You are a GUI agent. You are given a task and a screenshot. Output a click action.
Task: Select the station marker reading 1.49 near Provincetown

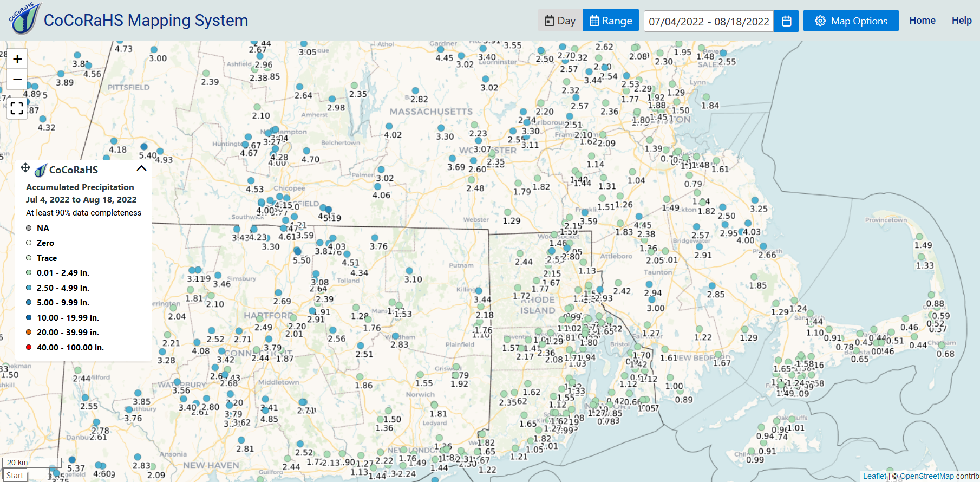(919, 237)
